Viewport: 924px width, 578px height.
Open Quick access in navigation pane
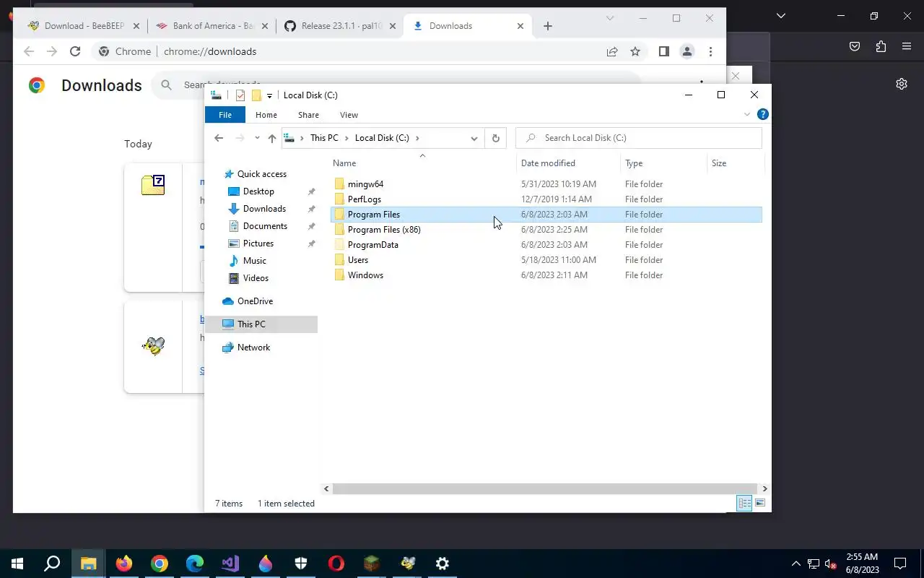tap(261, 174)
